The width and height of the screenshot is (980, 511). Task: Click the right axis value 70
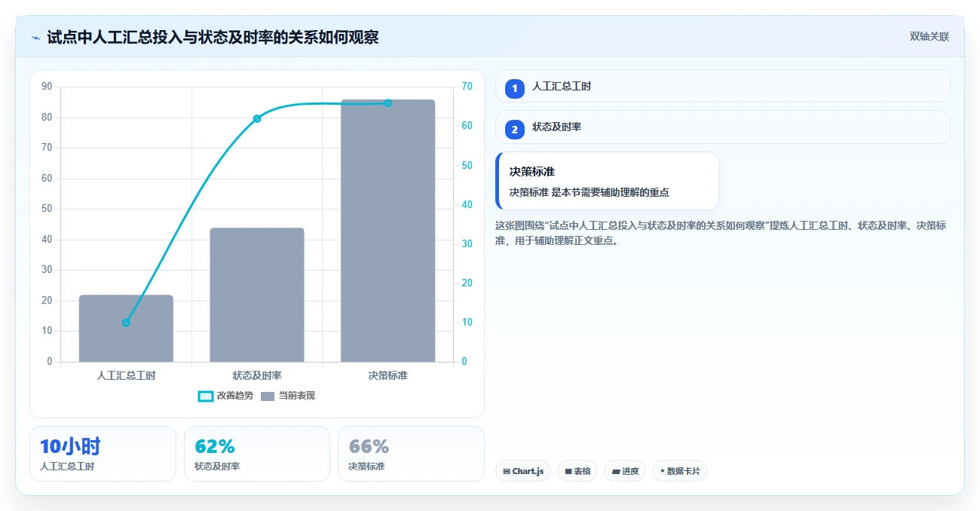467,87
